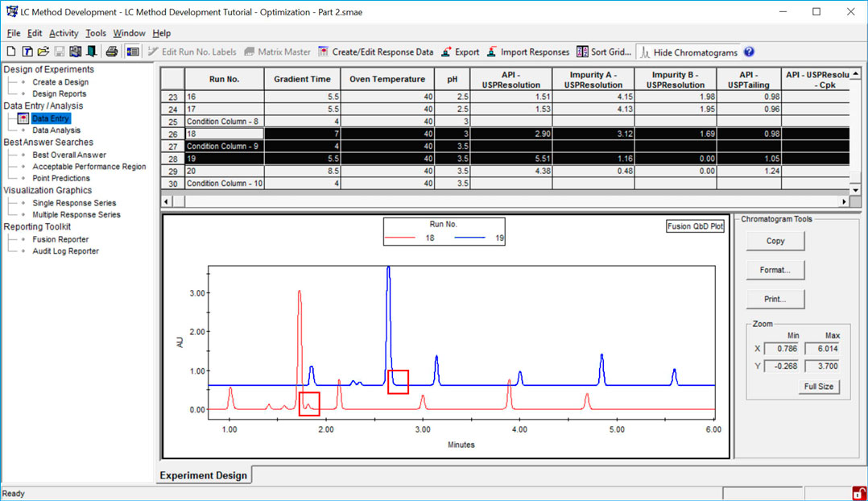This screenshot has height=501, width=868.
Task: Click the Oven Temperature column header
Action: point(387,79)
